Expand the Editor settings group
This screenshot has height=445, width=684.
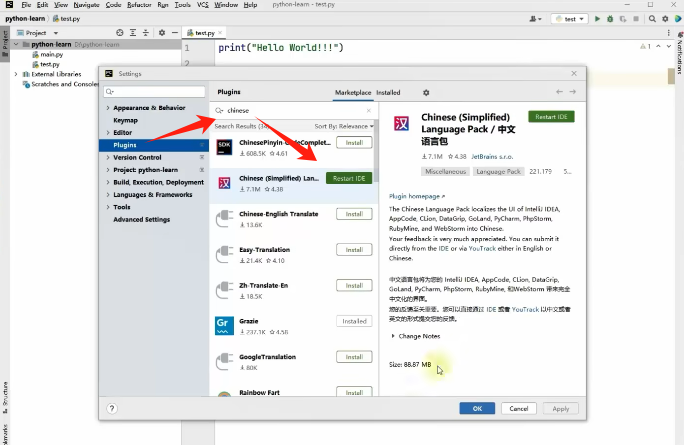tap(108, 133)
